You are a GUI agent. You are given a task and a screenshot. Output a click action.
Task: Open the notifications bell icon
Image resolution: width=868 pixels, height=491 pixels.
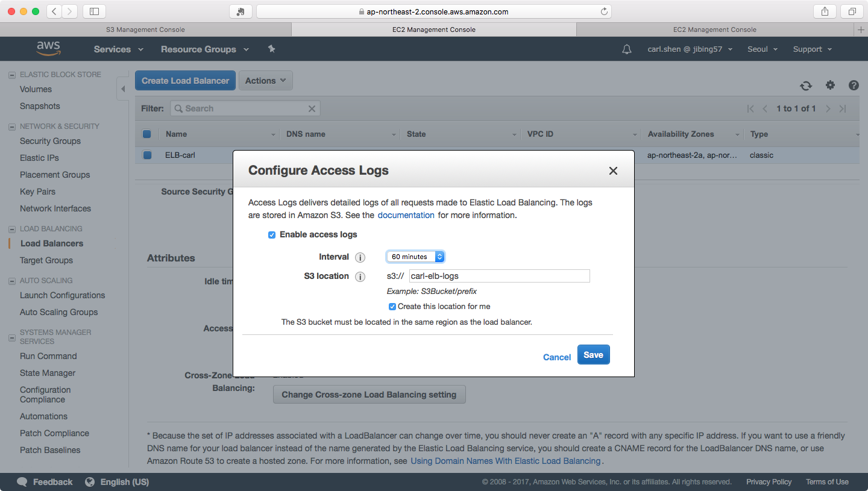click(x=626, y=49)
